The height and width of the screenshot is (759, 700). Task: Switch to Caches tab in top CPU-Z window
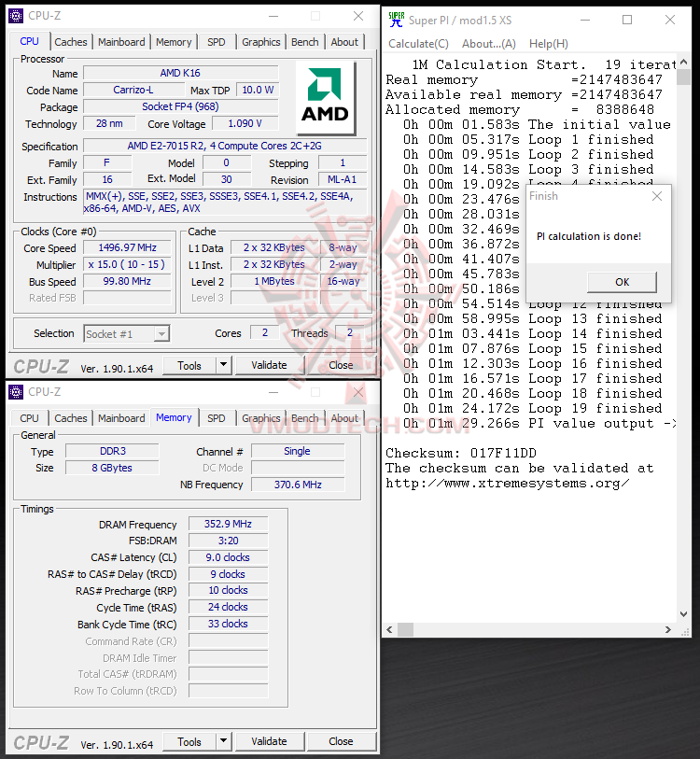(x=71, y=42)
